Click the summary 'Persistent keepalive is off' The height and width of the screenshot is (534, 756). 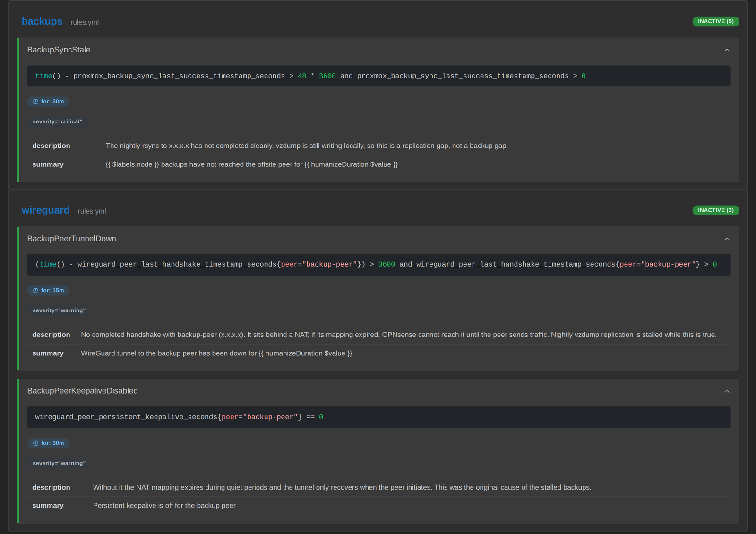(x=164, y=506)
